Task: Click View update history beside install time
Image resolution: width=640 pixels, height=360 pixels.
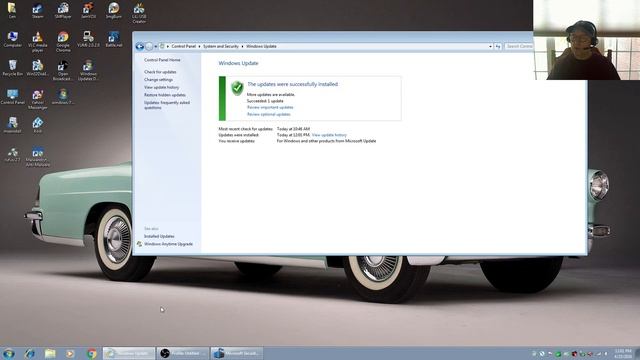Action: click(329, 135)
